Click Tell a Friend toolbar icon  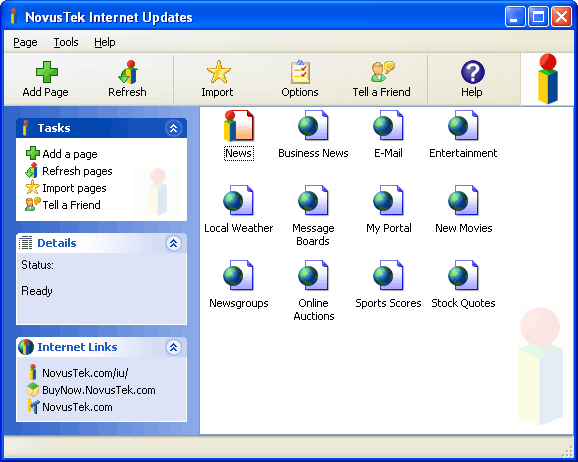[x=383, y=72]
